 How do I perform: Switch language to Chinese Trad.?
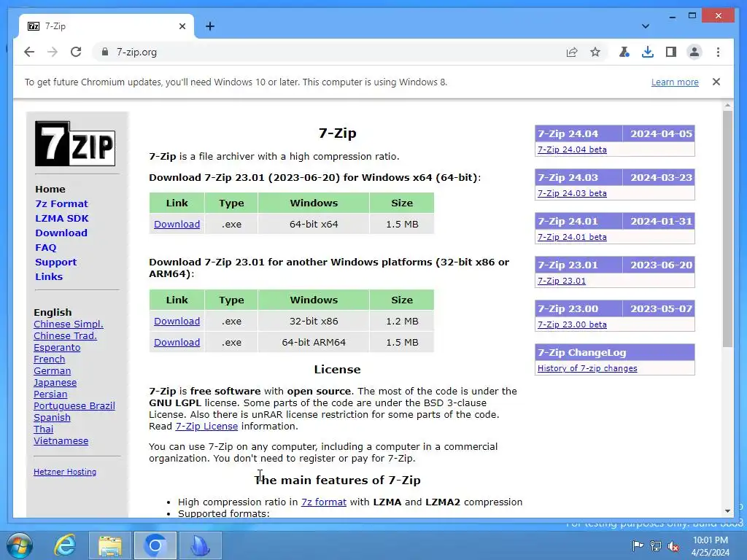65,335
